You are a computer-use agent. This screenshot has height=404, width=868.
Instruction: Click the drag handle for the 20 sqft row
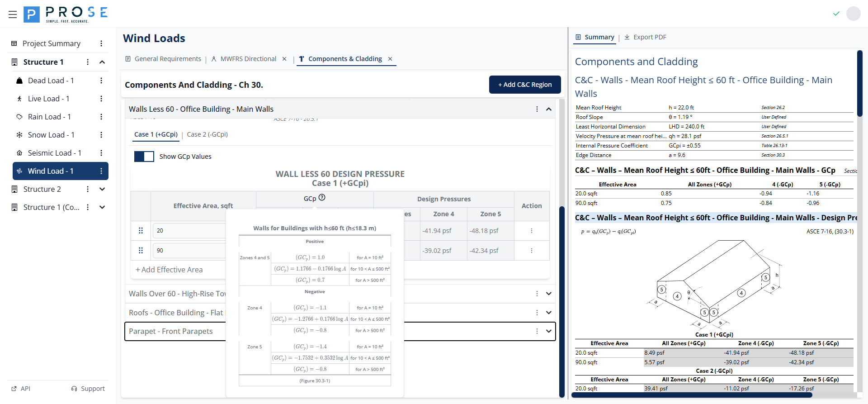pos(141,231)
